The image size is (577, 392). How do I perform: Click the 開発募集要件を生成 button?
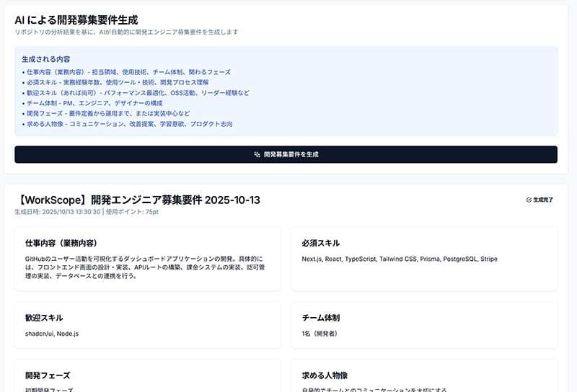286,154
